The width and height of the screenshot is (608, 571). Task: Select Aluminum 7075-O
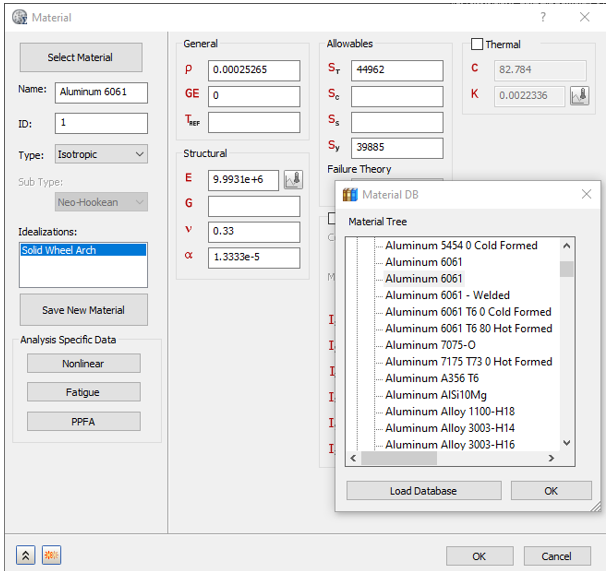coord(430,345)
